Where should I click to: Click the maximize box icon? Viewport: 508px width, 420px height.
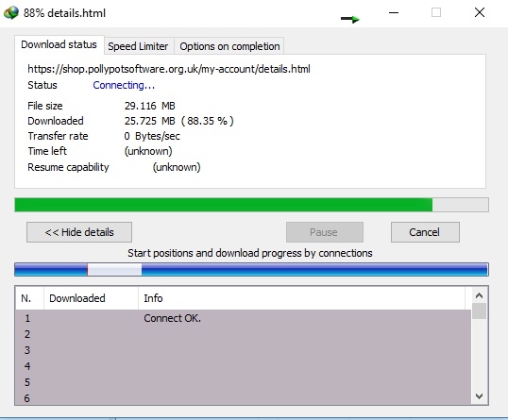pos(436,12)
